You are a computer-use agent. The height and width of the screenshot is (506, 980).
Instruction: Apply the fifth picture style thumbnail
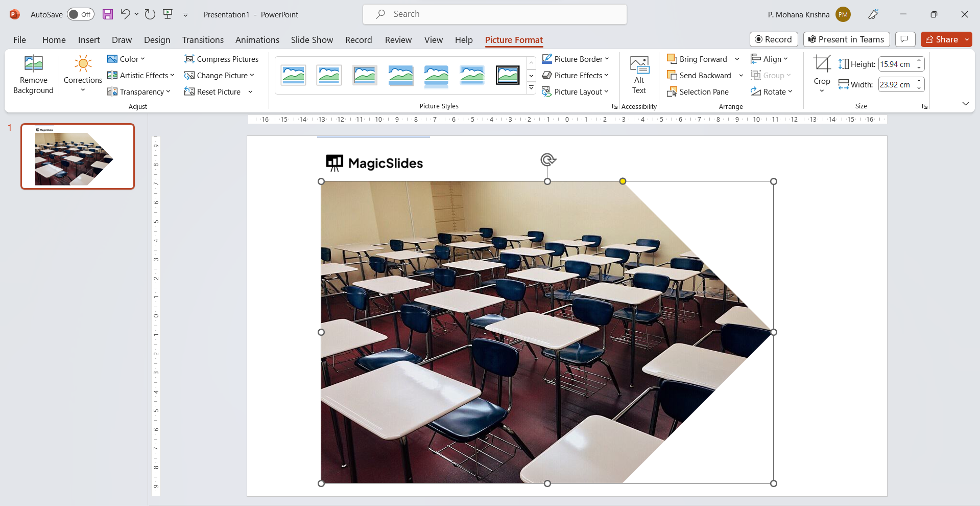[x=436, y=75]
